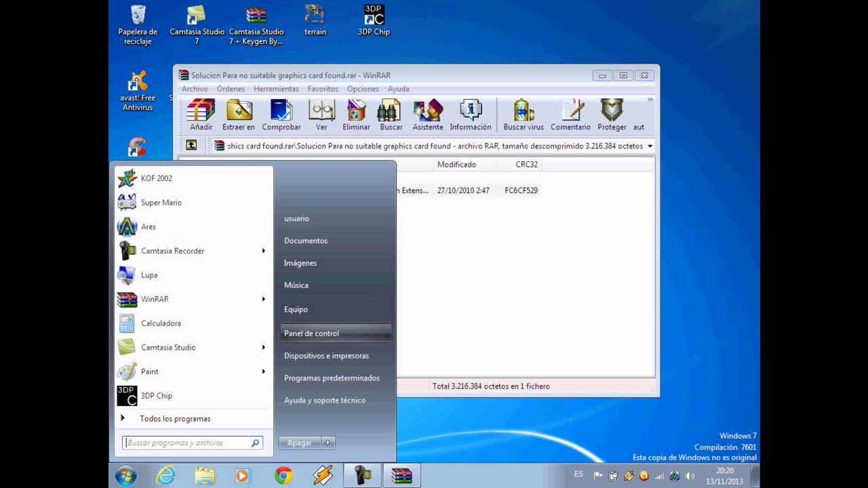Expand Camtasia Recorder submenu arrow

[264, 251]
